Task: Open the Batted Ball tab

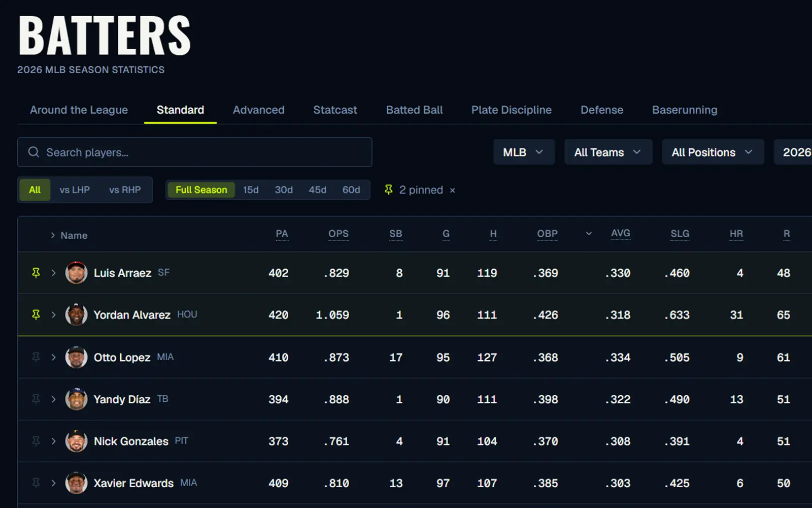Action: (x=414, y=110)
